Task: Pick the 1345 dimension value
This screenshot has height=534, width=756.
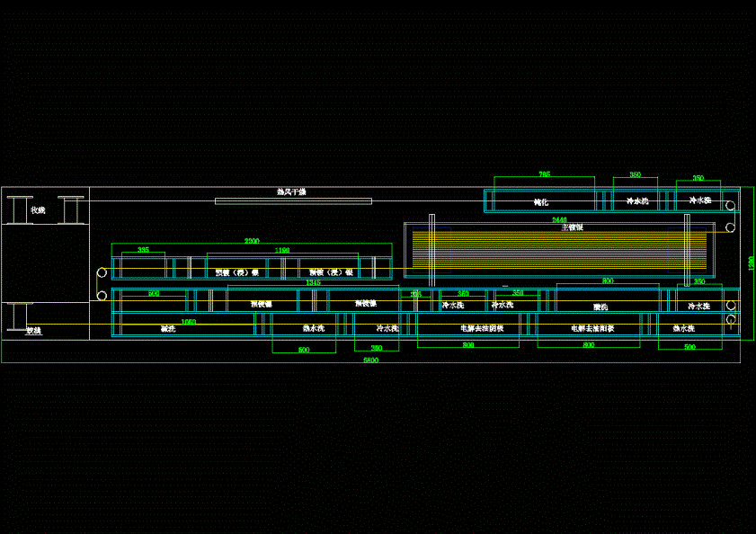Action: coord(313,282)
